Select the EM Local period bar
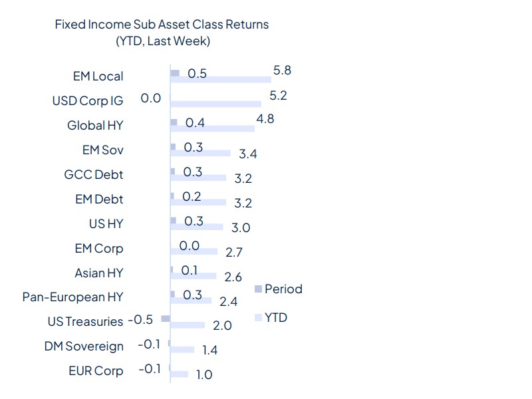Screen dimensions: 532x399 point(175,73)
